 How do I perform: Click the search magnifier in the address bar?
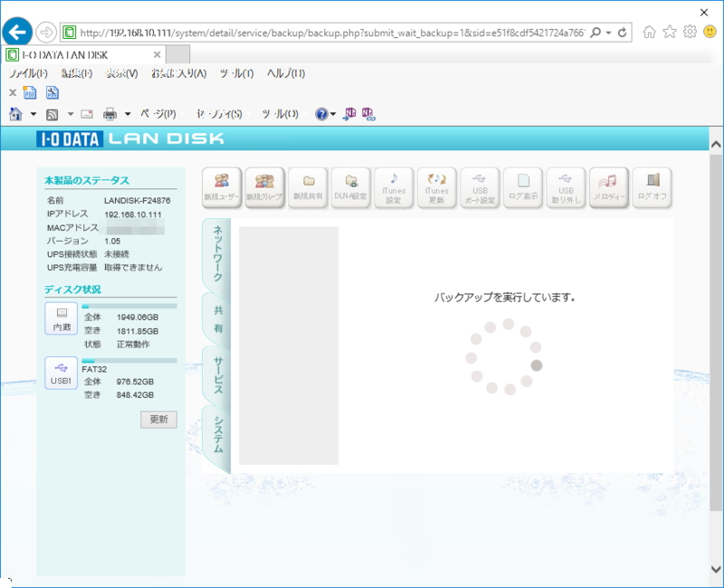pyautogui.click(x=596, y=33)
